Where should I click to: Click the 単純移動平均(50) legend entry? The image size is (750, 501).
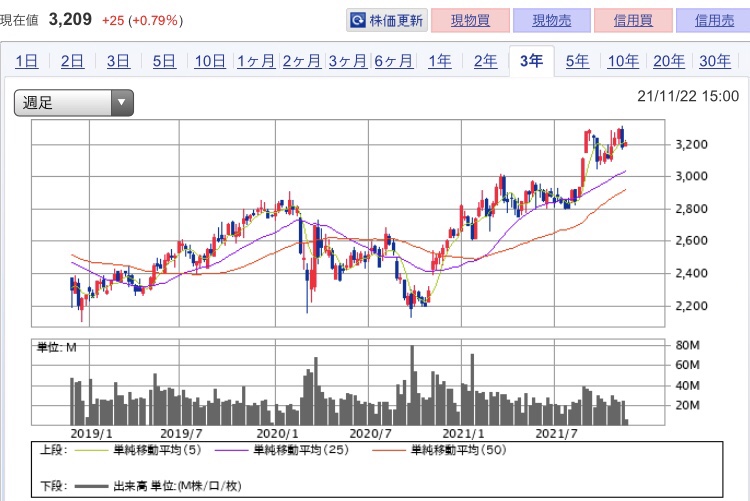click(x=459, y=450)
